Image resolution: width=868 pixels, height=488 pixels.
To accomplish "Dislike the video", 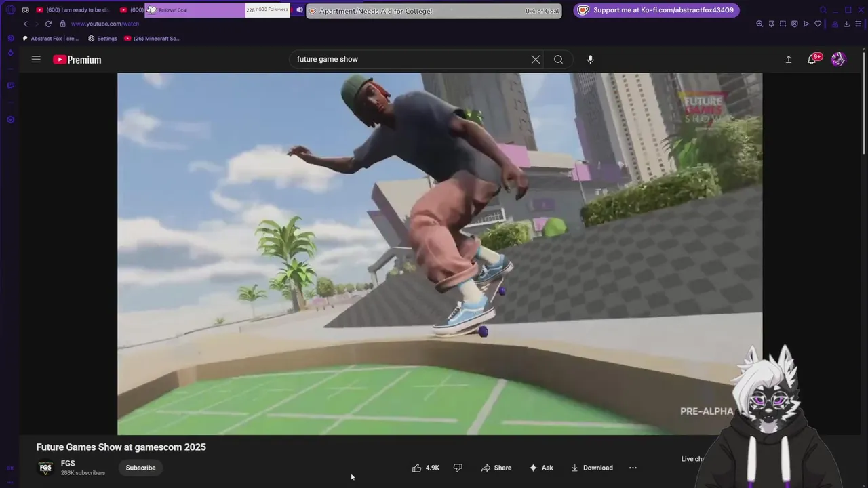I will point(458,468).
